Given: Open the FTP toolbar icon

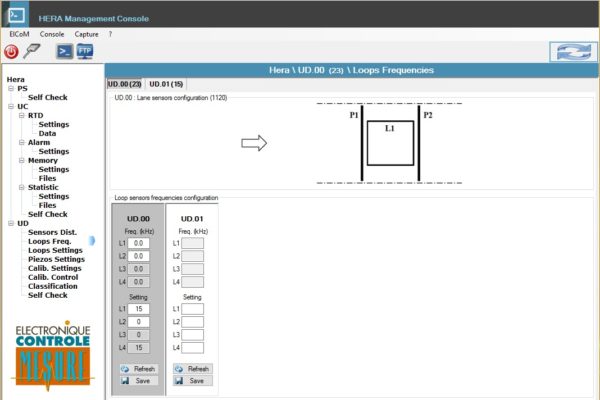Looking at the screenshot, I should pyautogui.click(x=85, y=51).
